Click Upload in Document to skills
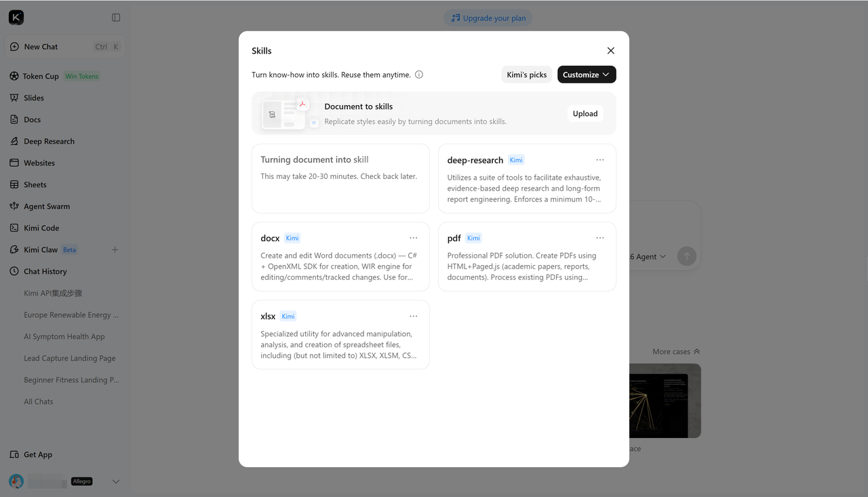868x497 pixels. [x=585, y=114]
